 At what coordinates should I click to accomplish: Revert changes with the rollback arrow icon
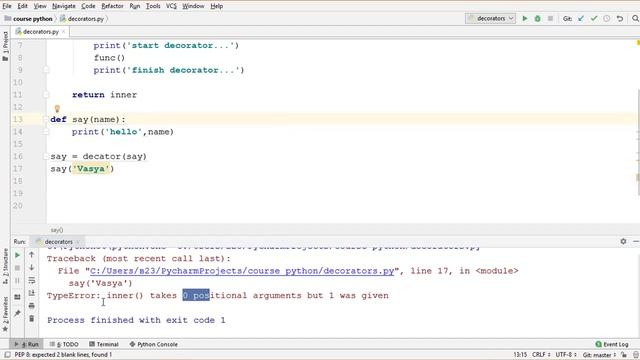click(620, 18)
